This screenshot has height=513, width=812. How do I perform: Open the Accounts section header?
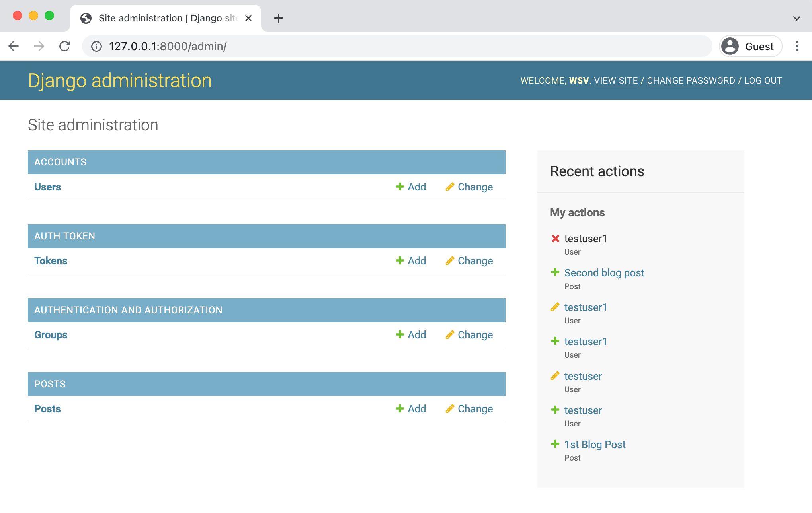tap(60, 162)
